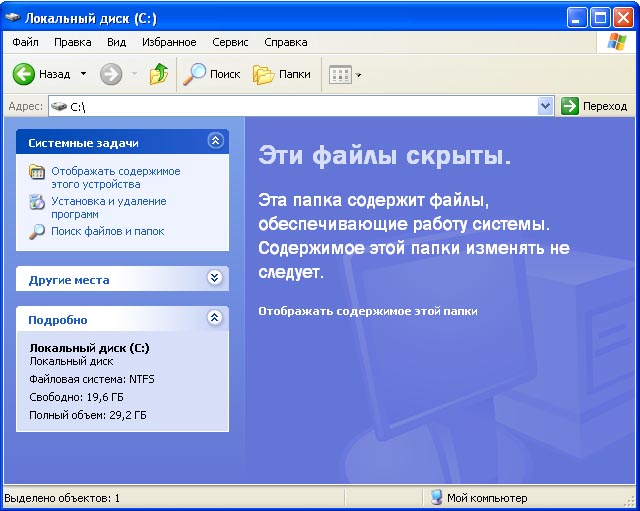Click the Файловая система: NTFS text
Viewport: 640px width, 511px height.
[x=92, y=379]
